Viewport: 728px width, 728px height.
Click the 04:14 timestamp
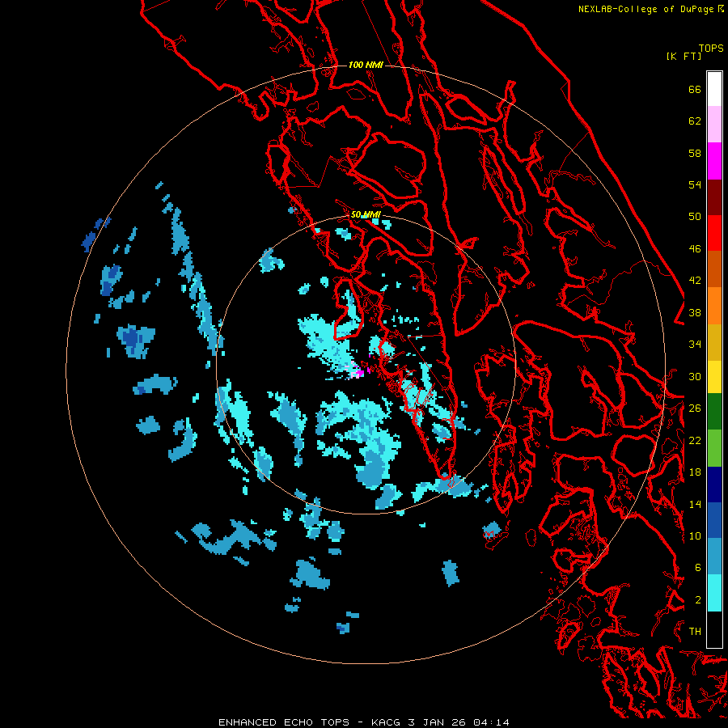[x=491, y=722]
